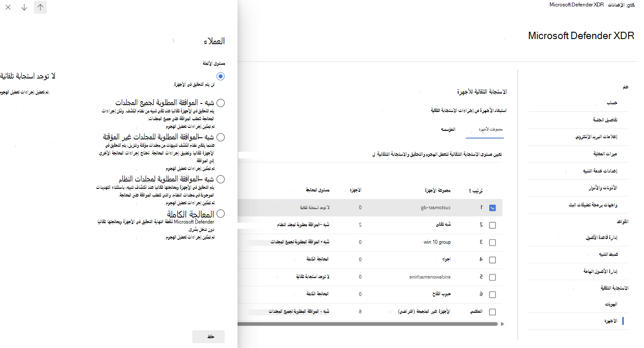Go to next item with down arrow
Image resolution: width=644 pixels, height=348 pixels.
point(24,7)
